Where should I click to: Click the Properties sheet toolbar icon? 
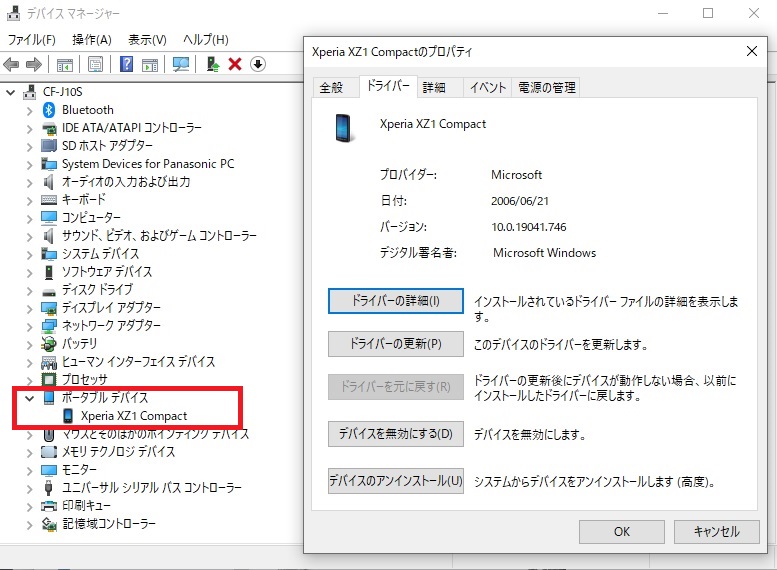(x=95, y=64)
